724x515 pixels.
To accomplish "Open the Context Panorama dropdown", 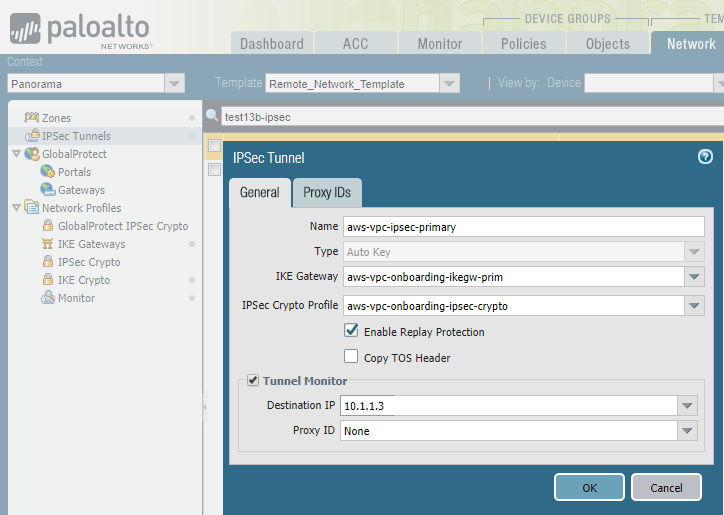I will click(x=175, y=84).
